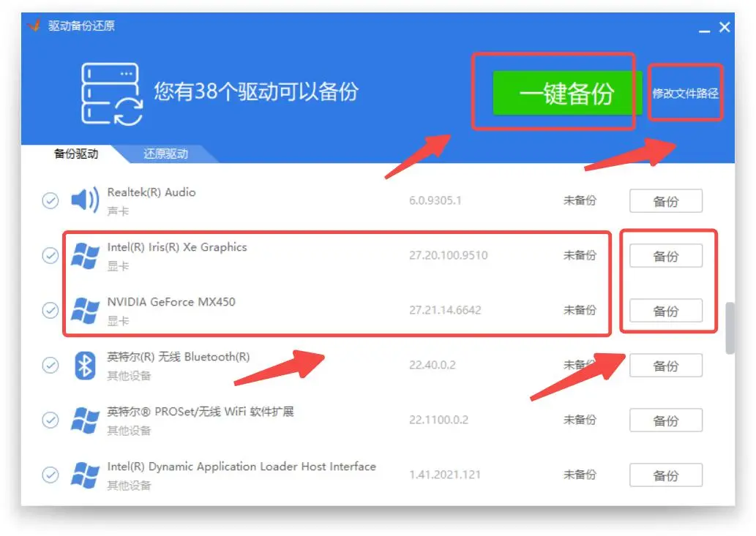Uncheck the Realtek Audio driver checkbox
The width and height of the screenshot is (756, 536).
(50, 200)
